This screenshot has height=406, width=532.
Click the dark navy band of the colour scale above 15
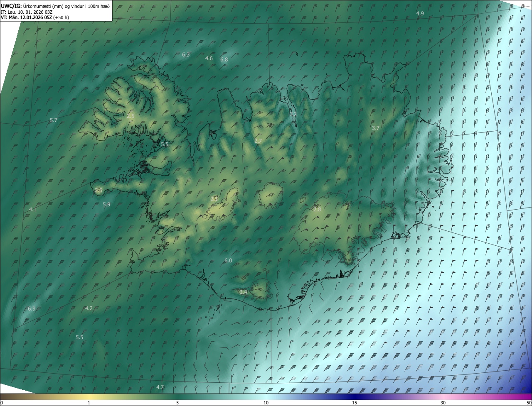[x=355, y=397]
